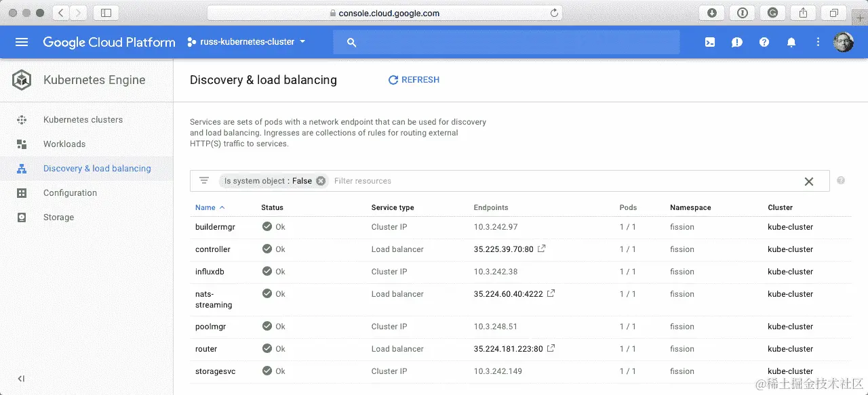Viewport: 868px width, 395px height.
Task: Show Safari downloads
Action: point(712,13)
